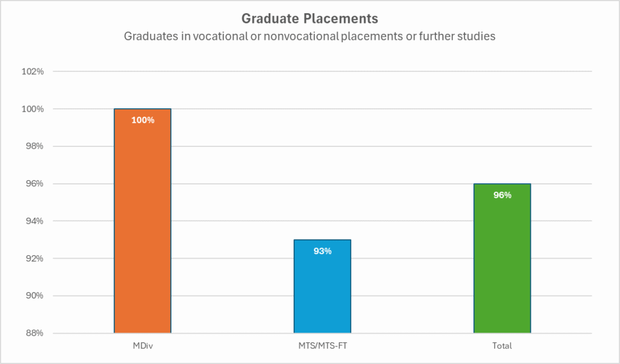Click the 94% vertical axis label
The width and height of the screenshot is (620, 364).
click(35, 221)
